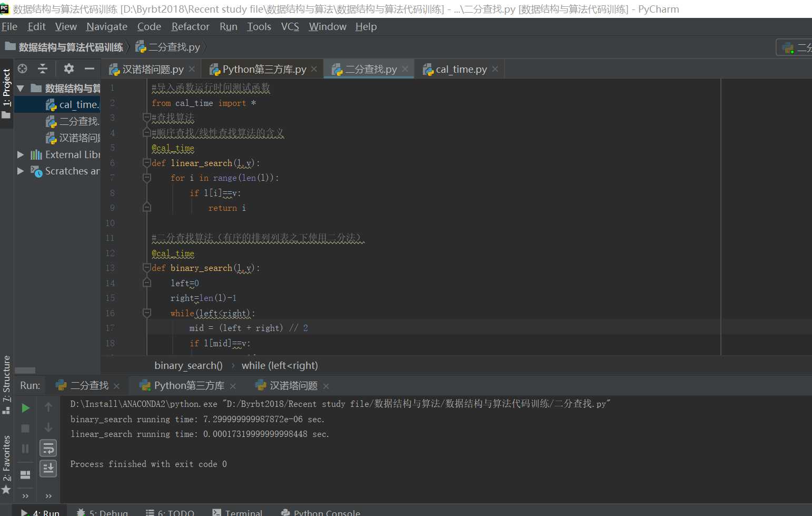
Task: Hide the Project panel with minus icon
Action: pyautogui.click(x=90, y=69)
